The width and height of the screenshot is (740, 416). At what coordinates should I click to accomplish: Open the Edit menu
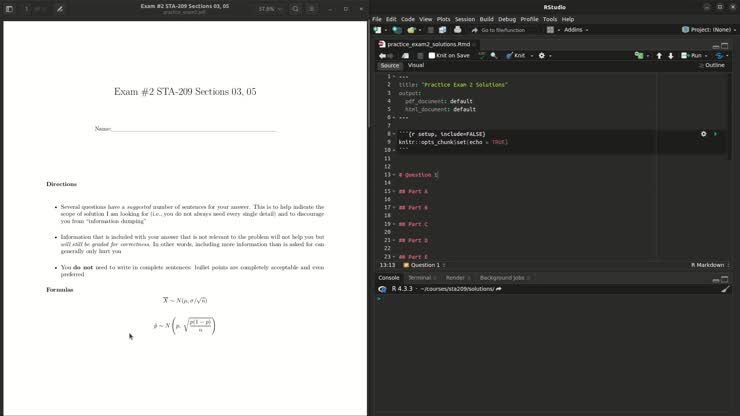click(391, 19)
